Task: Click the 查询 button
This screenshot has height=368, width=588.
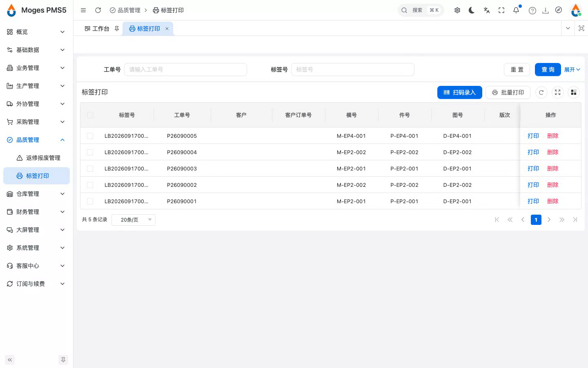Action: click(548, 70)
